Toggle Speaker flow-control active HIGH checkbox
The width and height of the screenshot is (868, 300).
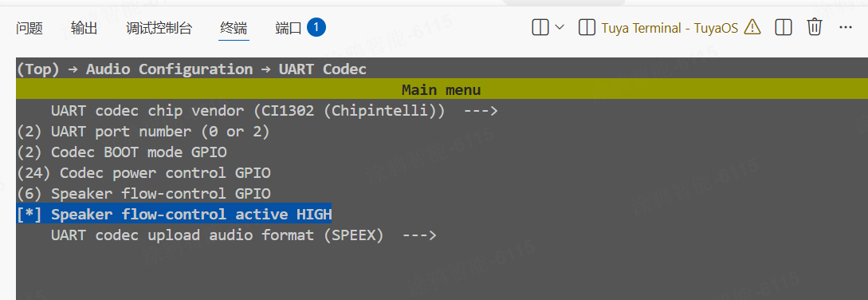coord(175,214)
